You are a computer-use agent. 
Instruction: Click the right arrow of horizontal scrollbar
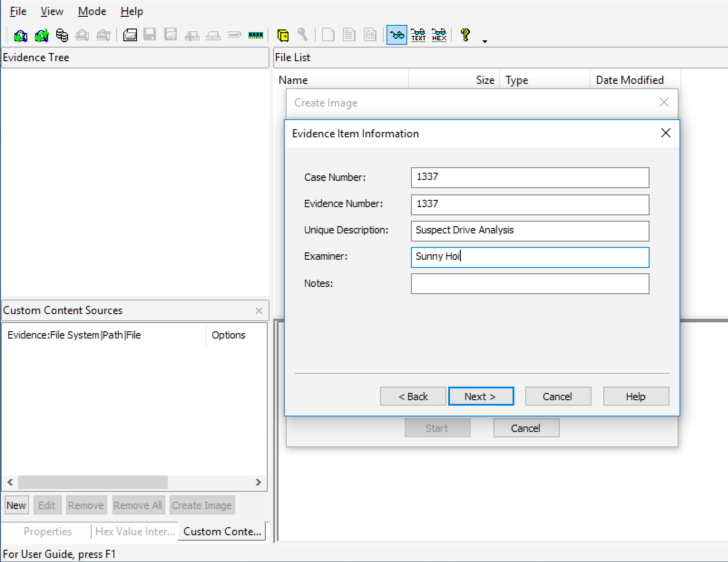258,482
